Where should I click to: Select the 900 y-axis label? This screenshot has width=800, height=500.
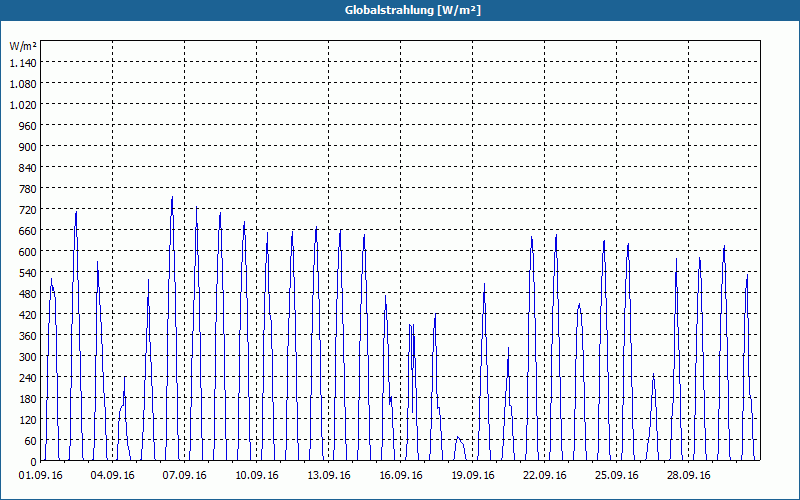tap(28, 146)
